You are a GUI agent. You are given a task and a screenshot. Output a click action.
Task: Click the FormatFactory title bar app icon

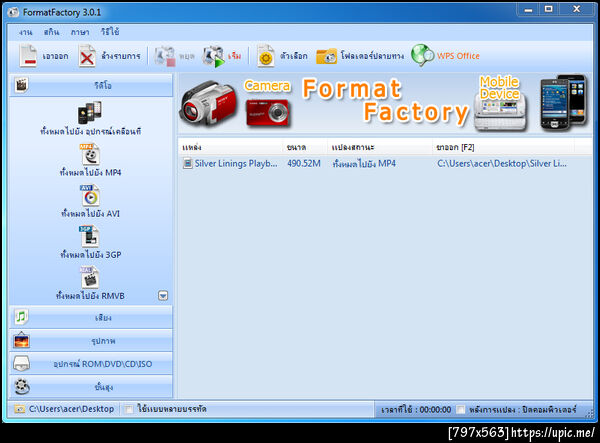[13, 12]
